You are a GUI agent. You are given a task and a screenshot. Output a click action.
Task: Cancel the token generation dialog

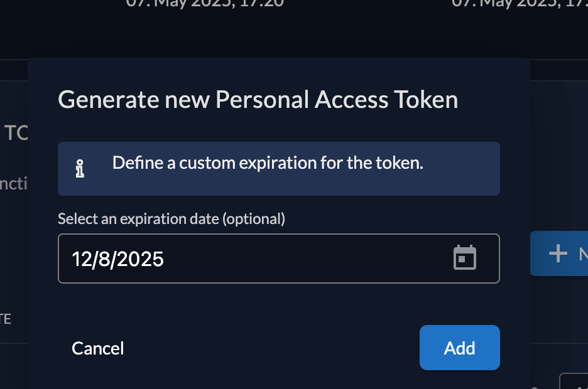pyautogui.click(x=98, y=348)
